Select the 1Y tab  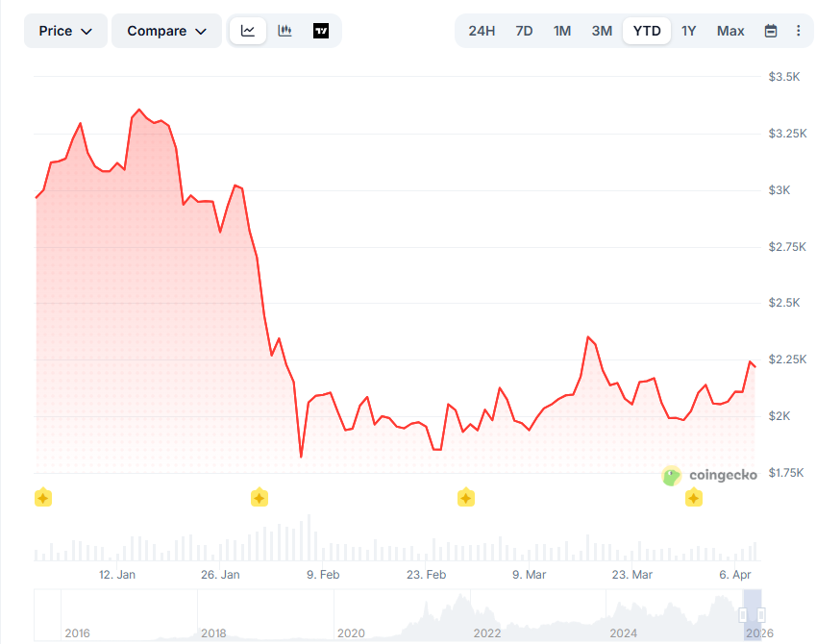click(688, 30)
